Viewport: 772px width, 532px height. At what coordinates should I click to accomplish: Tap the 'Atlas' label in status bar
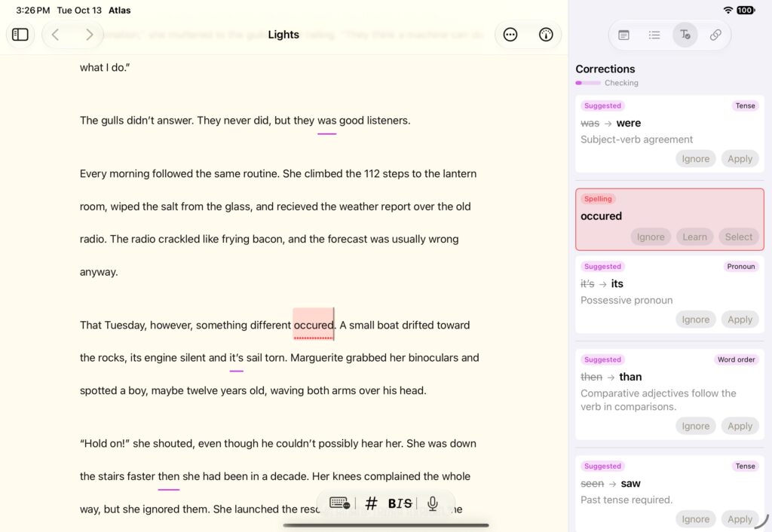[x=120, y=11]
